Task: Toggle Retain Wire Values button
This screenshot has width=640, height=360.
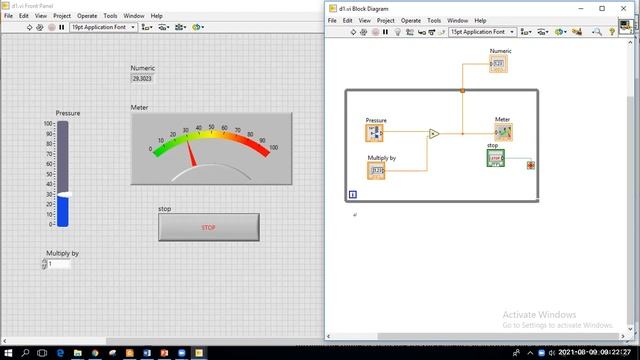Action: pyautogui.click(x=410, y=32)
